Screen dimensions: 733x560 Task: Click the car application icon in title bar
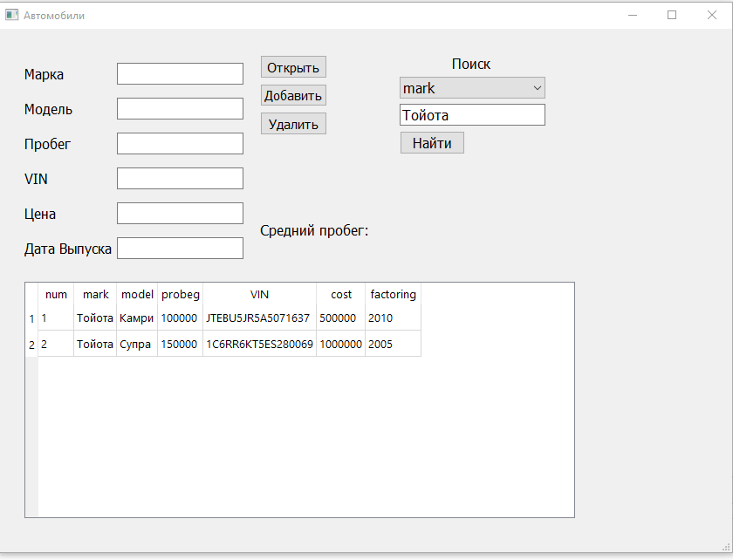click(x=12, y=15)
